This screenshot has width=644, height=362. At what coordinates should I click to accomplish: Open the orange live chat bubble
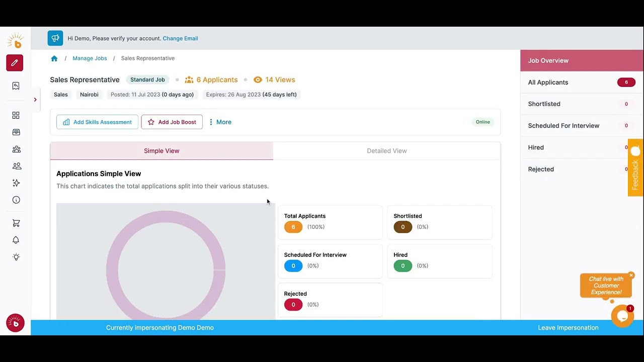622,316
